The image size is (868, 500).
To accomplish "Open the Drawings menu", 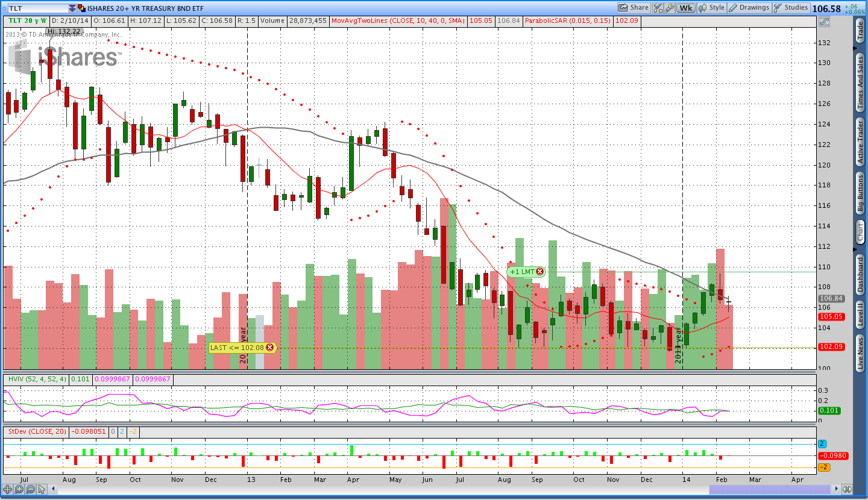I will pos(749,8).
